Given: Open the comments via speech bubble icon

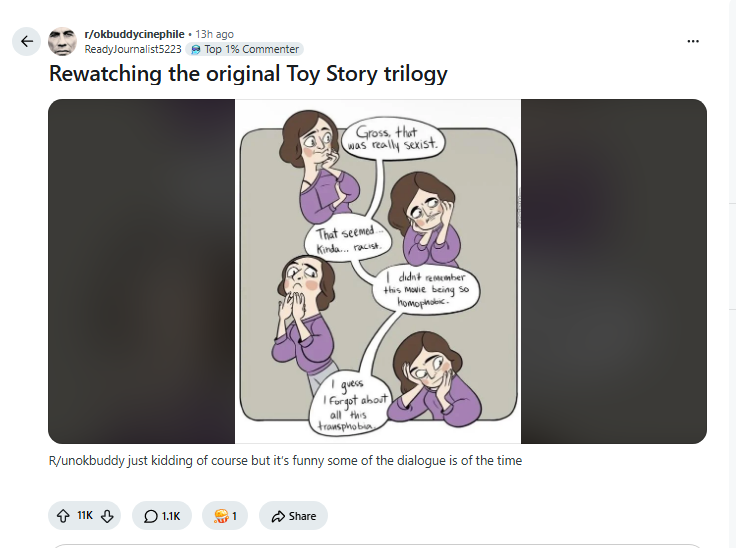Looking at the screenshot, I should [150, 516].
